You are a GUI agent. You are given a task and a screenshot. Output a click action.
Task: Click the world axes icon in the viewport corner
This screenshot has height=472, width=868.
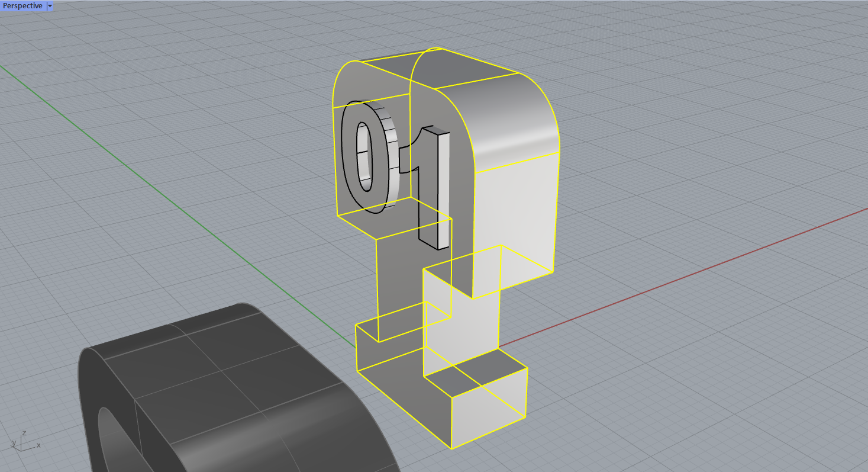click(x=25, y=441)
